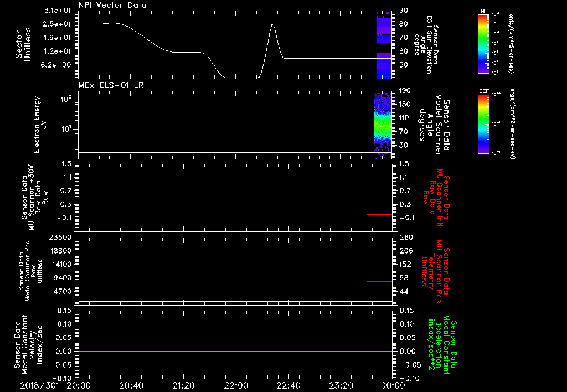The image size is (567, 392).
Task: Select the red "MU Scanner Pos Telemetry" label
Action: tap(436, 272)
